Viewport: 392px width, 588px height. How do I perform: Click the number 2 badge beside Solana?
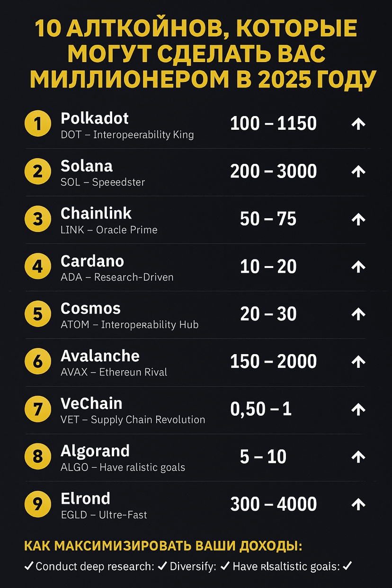[38, 171]
